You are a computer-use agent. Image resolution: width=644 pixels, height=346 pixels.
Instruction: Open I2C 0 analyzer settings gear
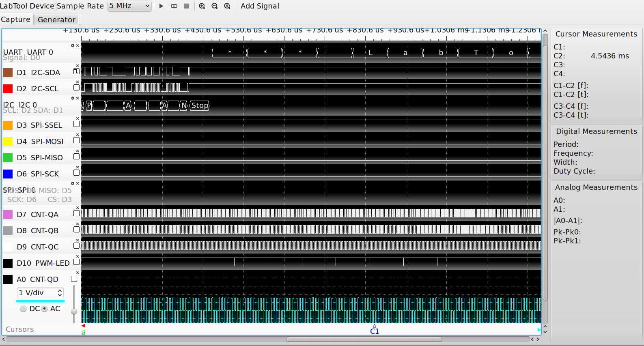pos(73,98)
